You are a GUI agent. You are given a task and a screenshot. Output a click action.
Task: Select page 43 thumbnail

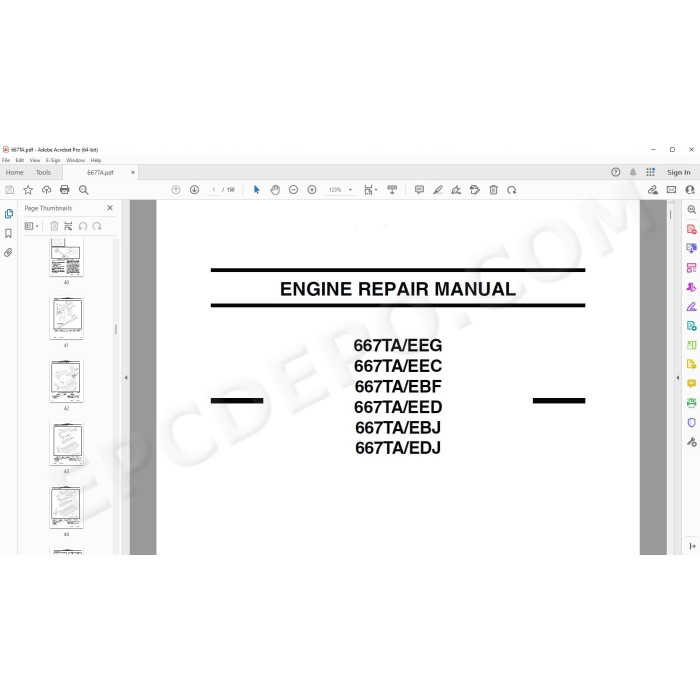point(66,444)
